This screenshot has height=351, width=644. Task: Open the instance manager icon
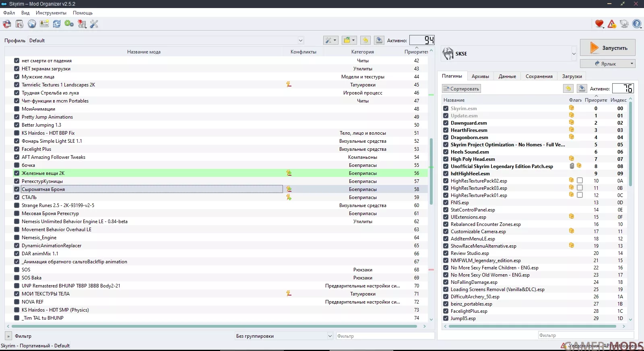point(7,24)
